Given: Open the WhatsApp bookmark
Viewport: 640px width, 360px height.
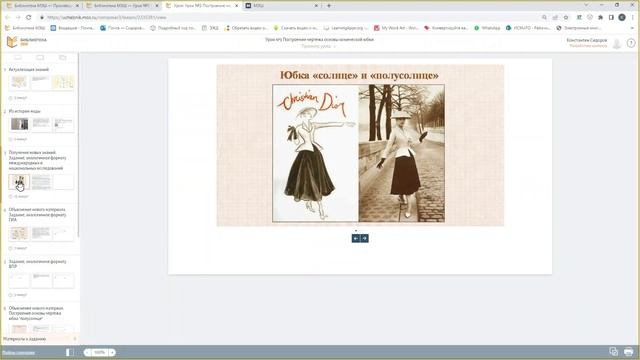Looking at the screenshot, I should click(487, 28).
